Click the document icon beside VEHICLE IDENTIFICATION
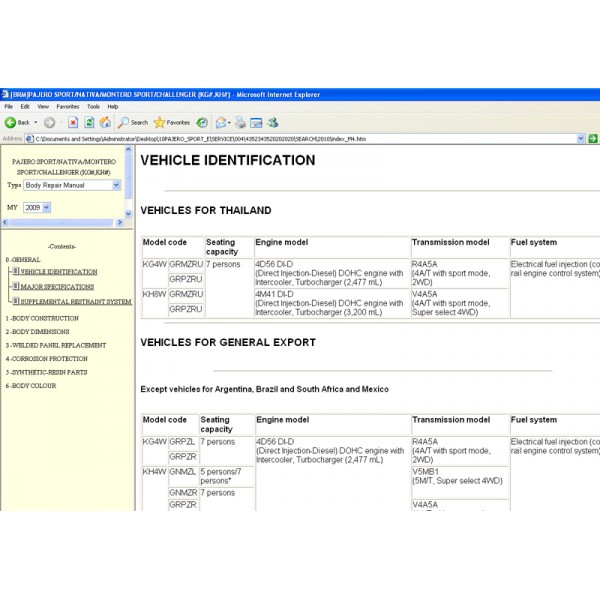This screenshot has height=600, width=600. click(x=16, y=271)
